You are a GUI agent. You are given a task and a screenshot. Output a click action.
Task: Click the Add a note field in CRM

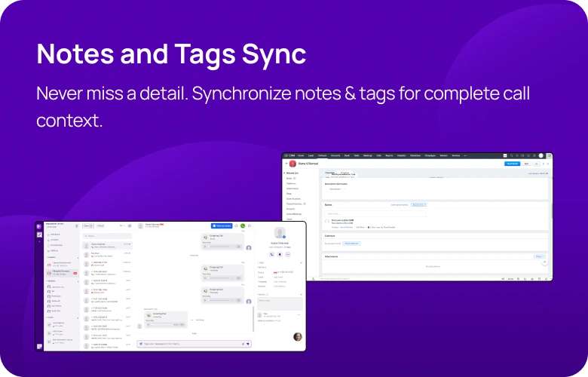pyautogui.click(x=375, y=214)
